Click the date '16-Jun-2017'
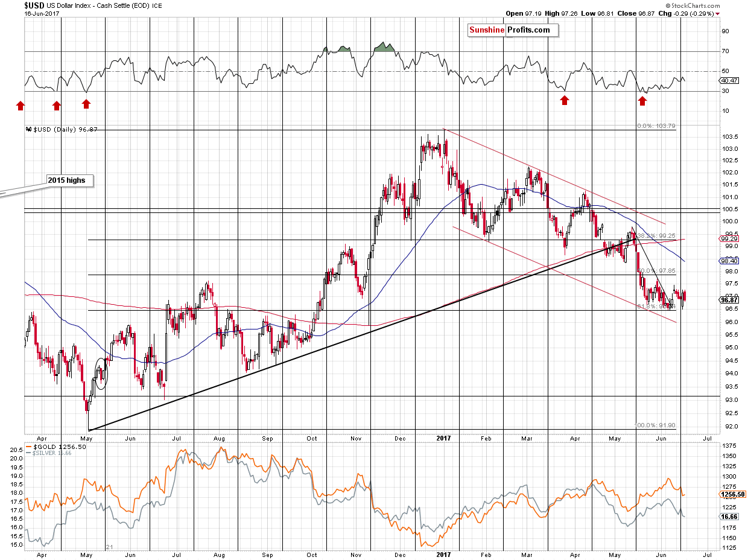The width and height of the screenshot is (748, 560). [42, 13]
